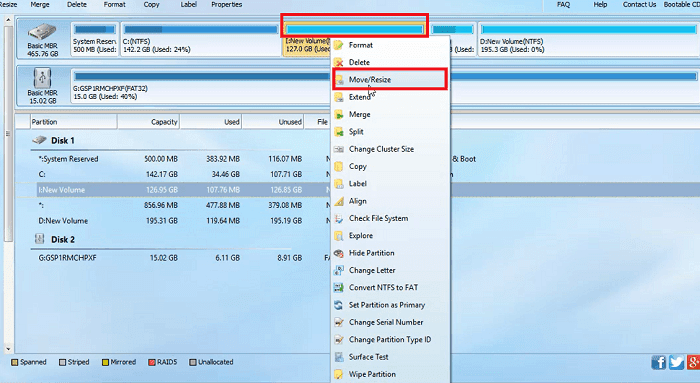Click the Extend partition icon
This screenshot has width=700, height=383.
coord(339,97)
